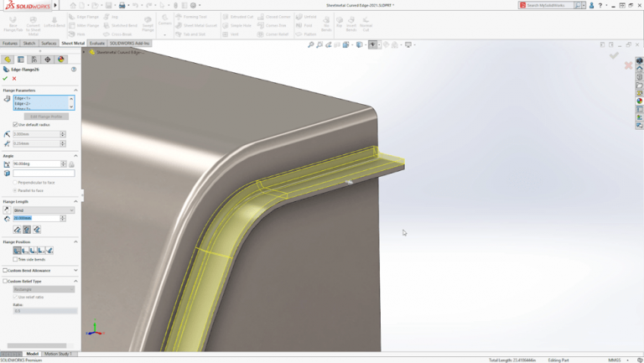Click the Zoom to Fit magnifier icon

(311, 44)
